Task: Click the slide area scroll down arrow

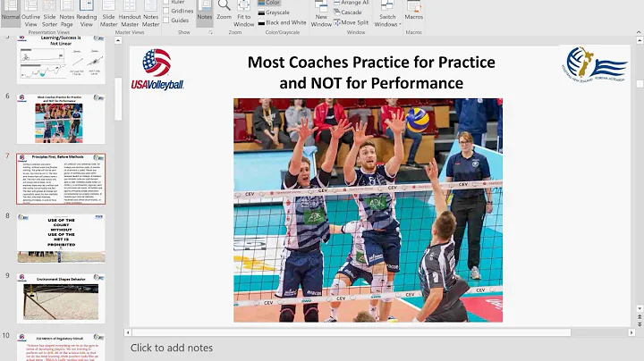Action: [x=640, y=308]
